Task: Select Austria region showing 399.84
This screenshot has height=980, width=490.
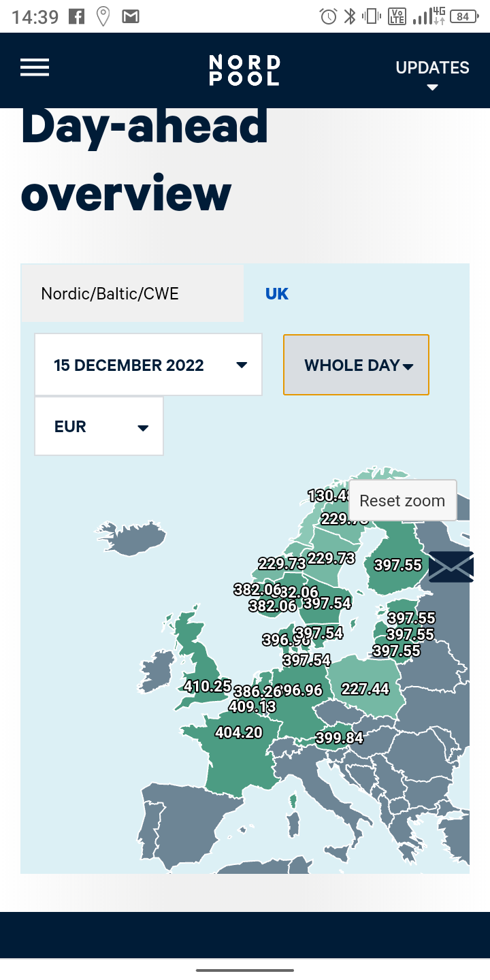Action: (340, 738)
